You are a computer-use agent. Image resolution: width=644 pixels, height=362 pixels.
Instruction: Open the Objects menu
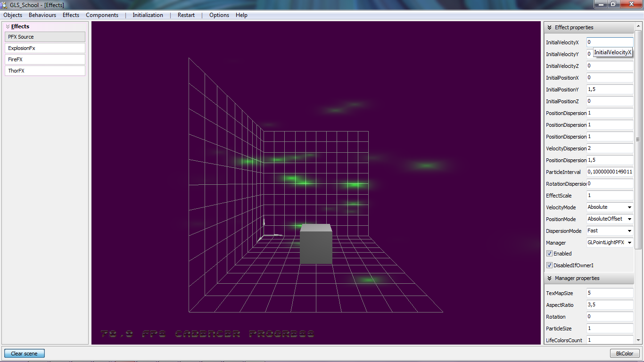(x=13, y=15)
